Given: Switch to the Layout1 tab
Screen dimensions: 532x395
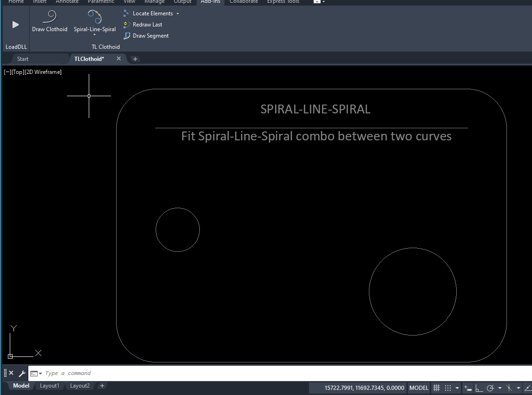Looking at the screenshot, I should pos(50,386).
